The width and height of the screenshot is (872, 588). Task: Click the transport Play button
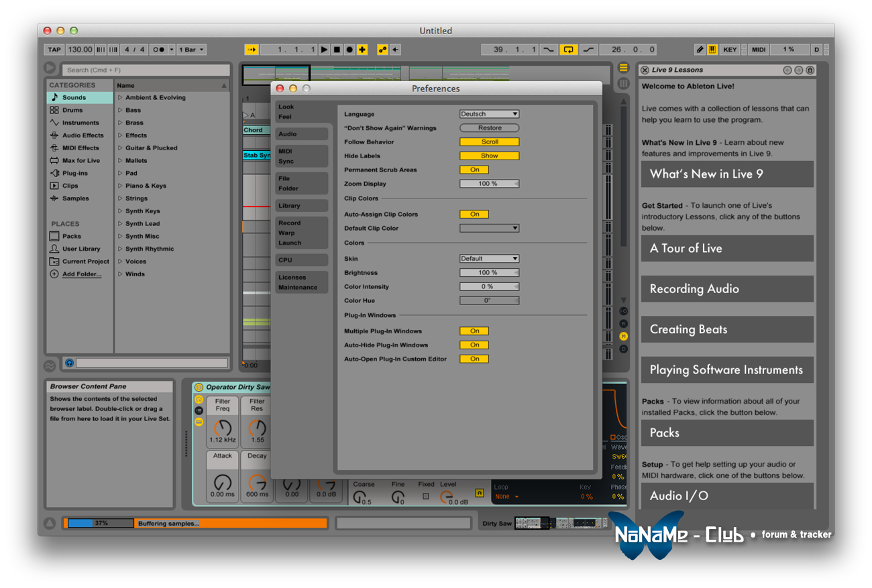coord(325,50)
